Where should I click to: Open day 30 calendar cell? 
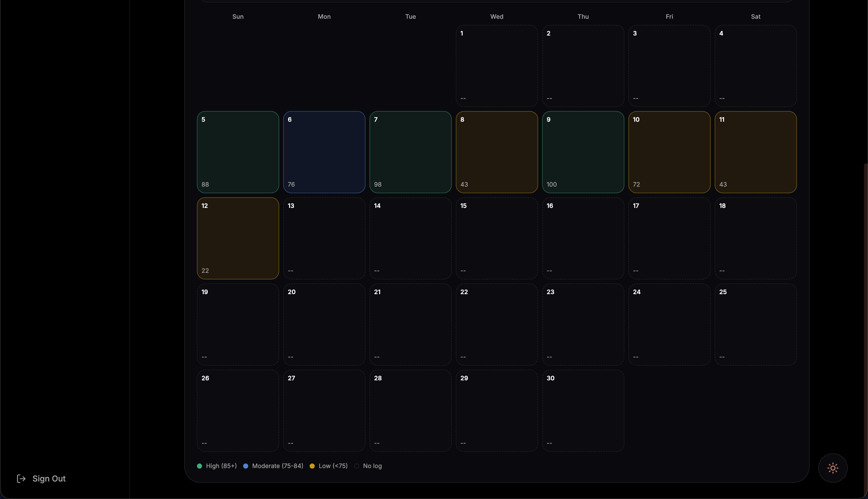point(583,411)
